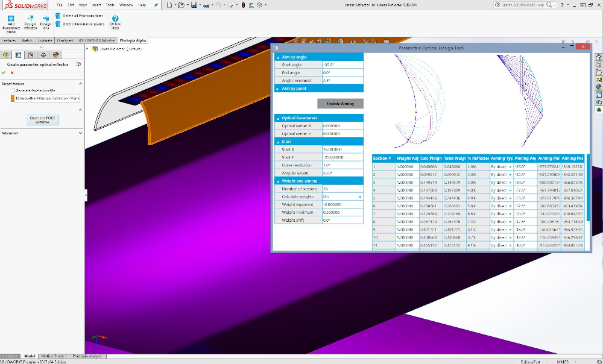Toggle the menu bar pin

[156, 5]
